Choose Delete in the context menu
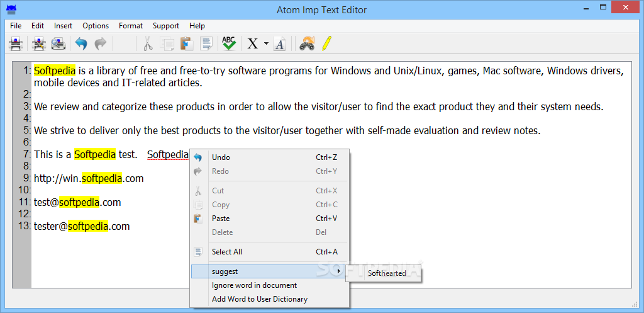Screen dimensions: 644x313 [269, 232]
